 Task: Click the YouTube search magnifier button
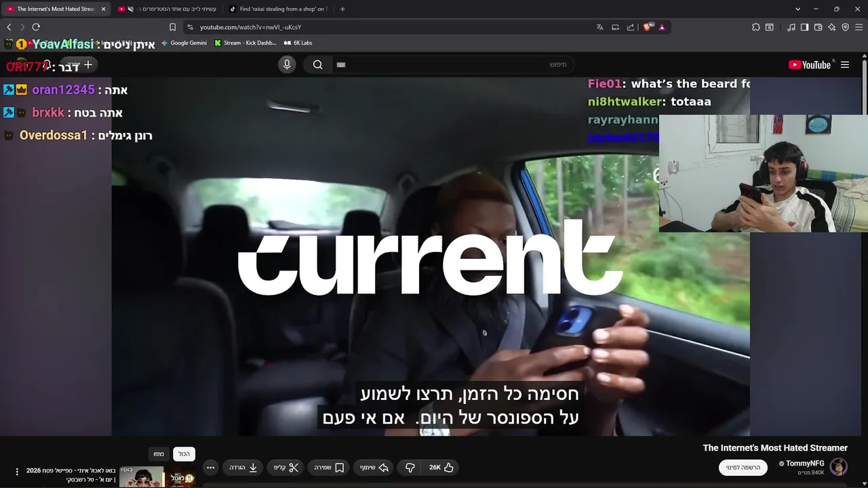(x=318, y=64)
